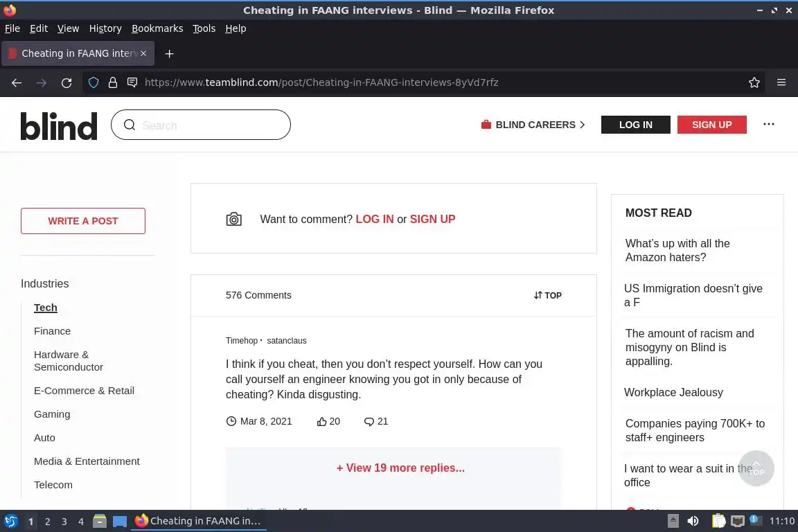Open 'What's up with all the Amazon haters?'
The height and width of the screenshot is (532, 798).
click(x=677, y=251)
